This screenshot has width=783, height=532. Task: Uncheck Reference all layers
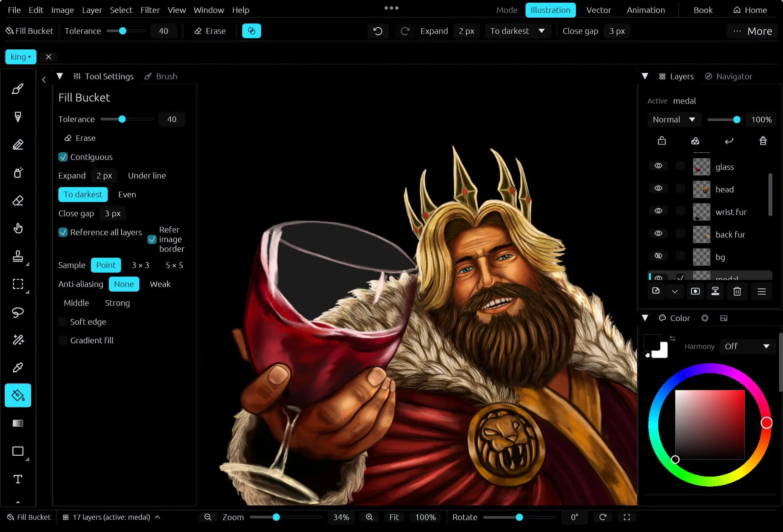coord(63,232)
